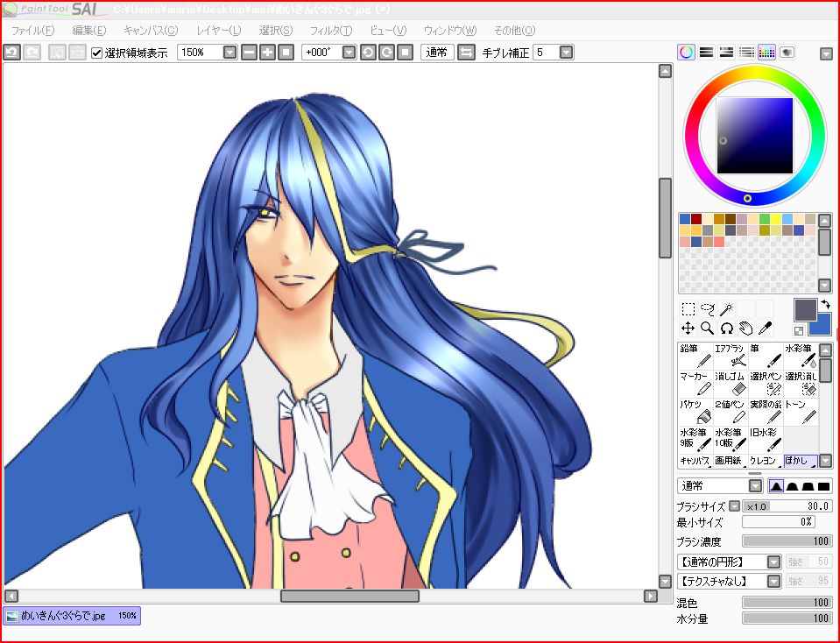Choose the 選択ペン selection pen tool
Screen dimensions: 840x643
[x=766, y=384]
